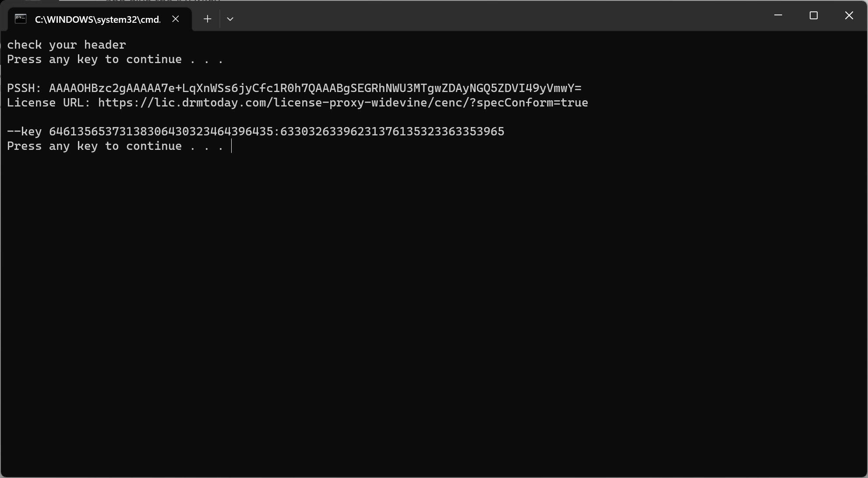Click the drmtoday license URL
Viewport: 868px width, 478px height.
click(343, 103)
